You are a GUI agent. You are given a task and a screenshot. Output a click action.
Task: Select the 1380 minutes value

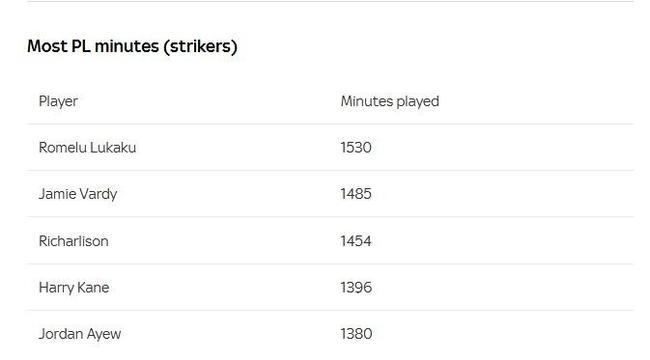(x=356, y=334)
